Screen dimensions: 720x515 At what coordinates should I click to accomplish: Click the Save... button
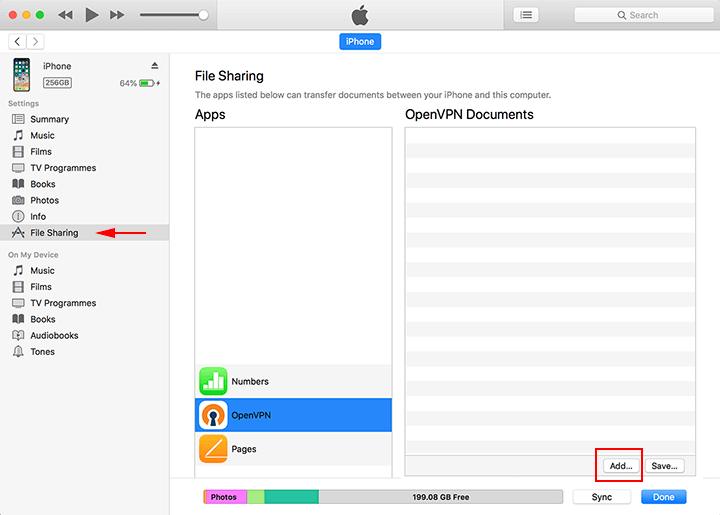(664, 466)
